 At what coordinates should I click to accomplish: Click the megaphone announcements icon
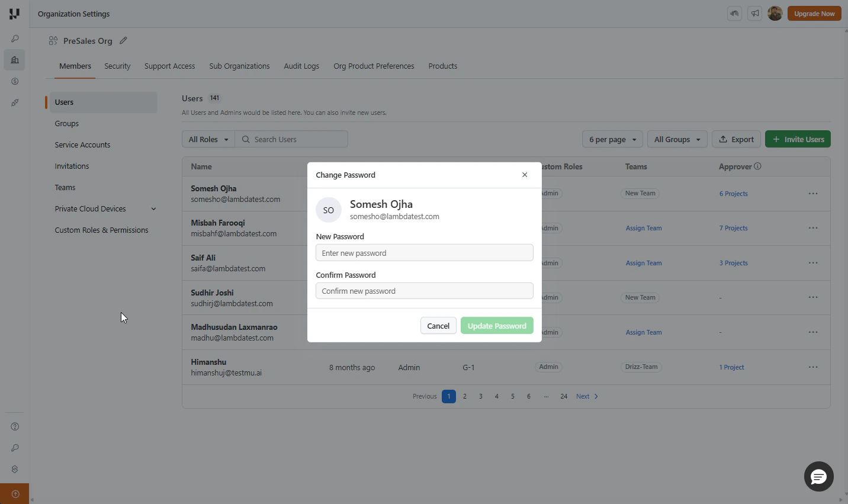[x=755, y=14]
